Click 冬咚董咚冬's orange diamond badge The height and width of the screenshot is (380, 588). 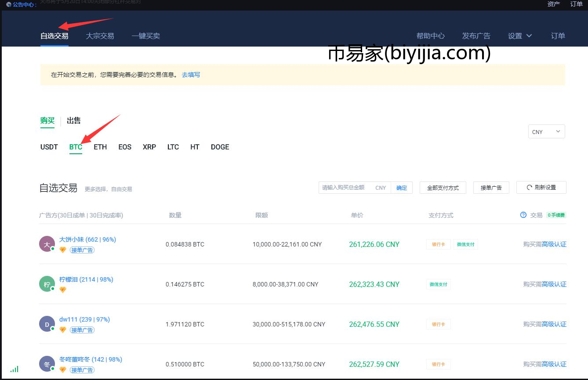click(x=63, y=370)
